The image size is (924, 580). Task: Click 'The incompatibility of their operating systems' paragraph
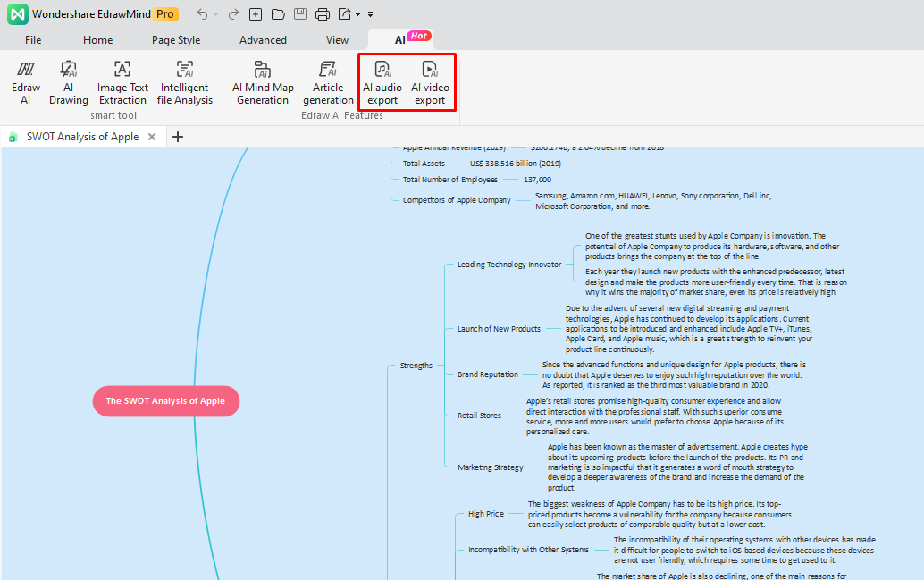coord(745,550)
